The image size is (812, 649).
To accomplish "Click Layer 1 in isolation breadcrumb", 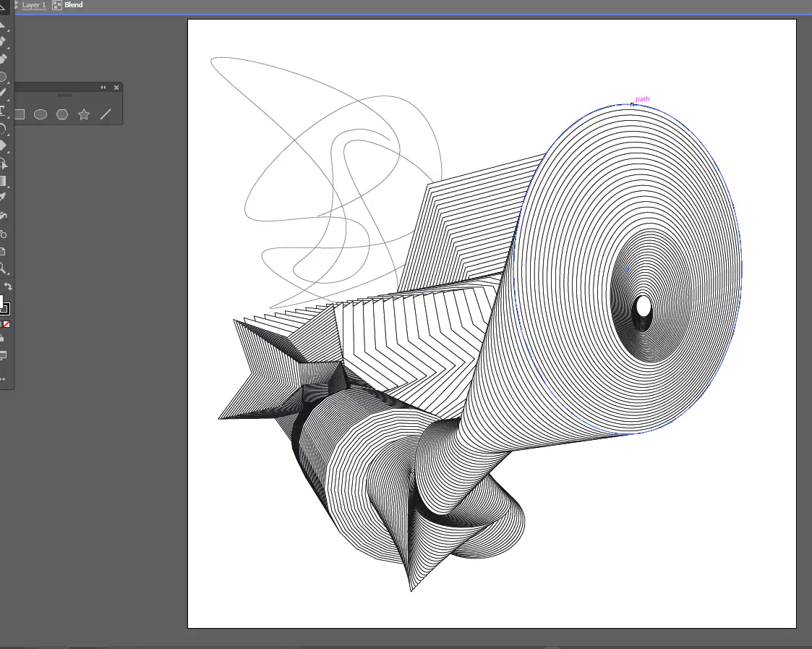I will 33,5.
